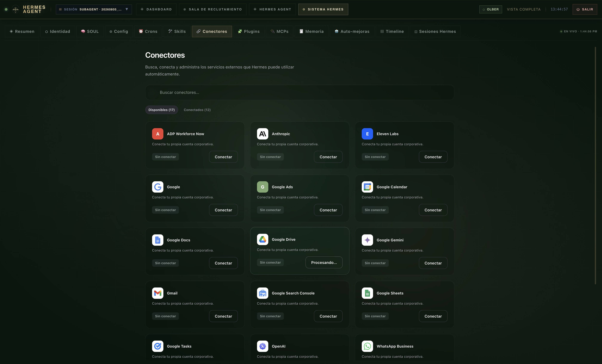Open the Memoria sub-tab
Image resolution: width=602 pixels, height=364 pixels.
[311, 31]
